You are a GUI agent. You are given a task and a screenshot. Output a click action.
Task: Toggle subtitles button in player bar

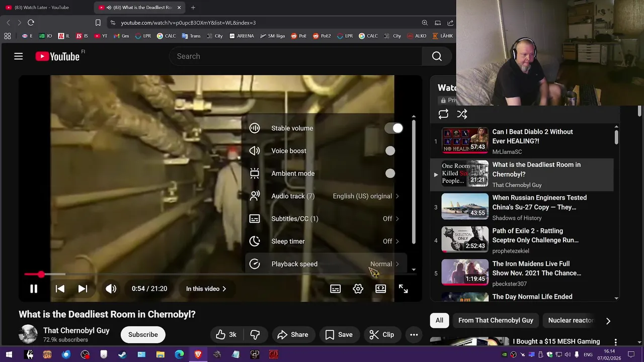tap(335, 289)
